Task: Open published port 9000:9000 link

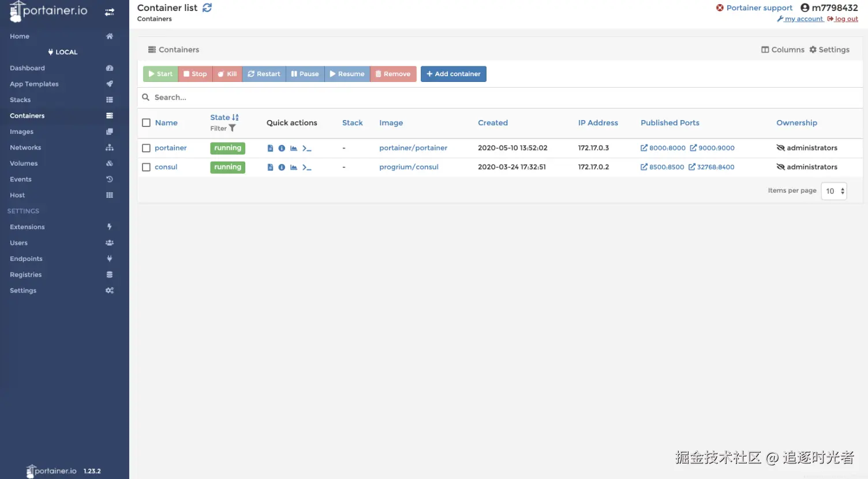Action: tap(712, 148)
